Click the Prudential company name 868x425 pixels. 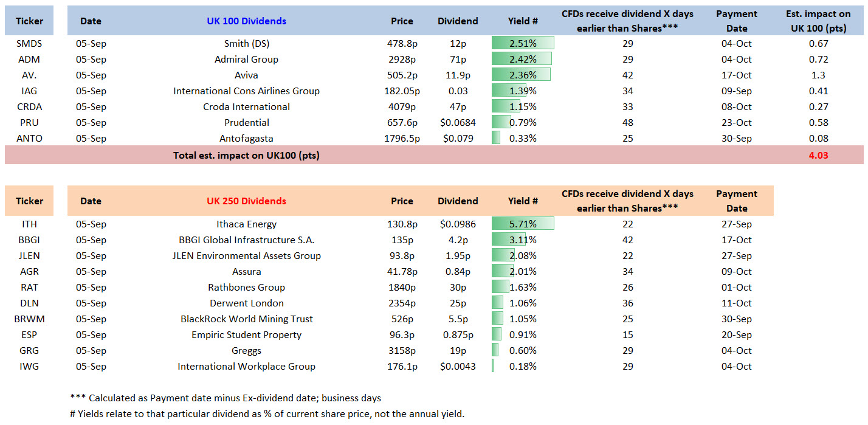[x=246, y=123]
